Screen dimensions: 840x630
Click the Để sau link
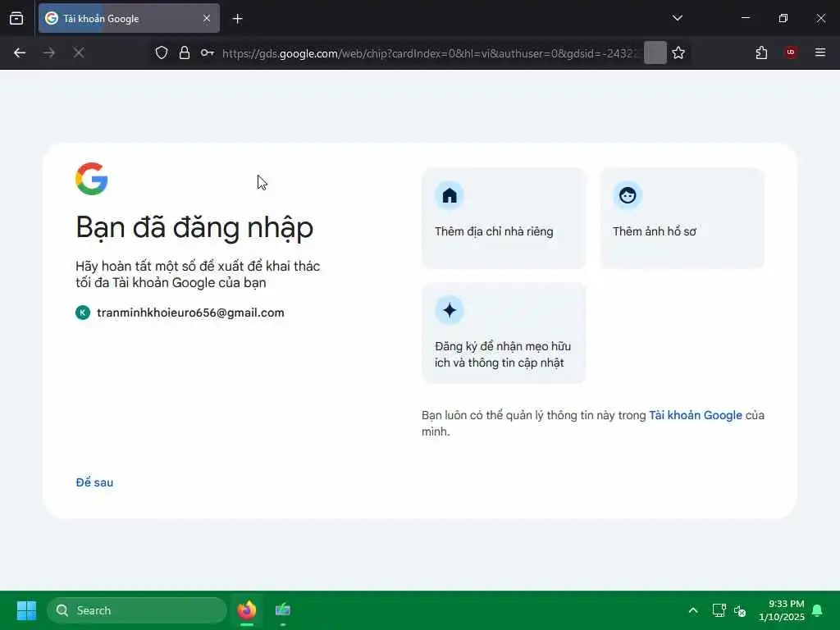94,482
